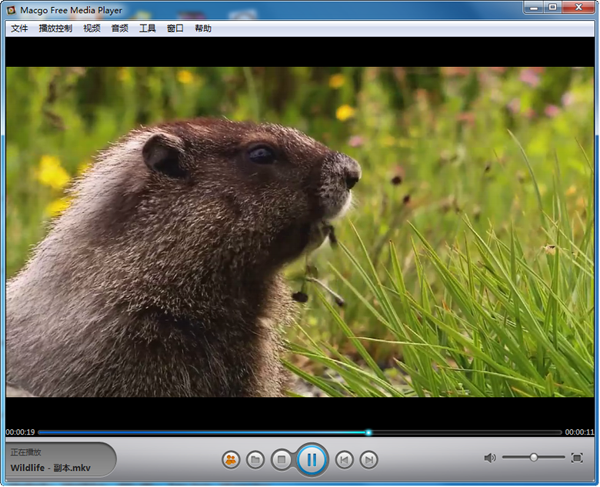Expand the 视频 (Video) menu
Image resolution: width=600 pixels, height=487 pixels.
tap(92, 29)
